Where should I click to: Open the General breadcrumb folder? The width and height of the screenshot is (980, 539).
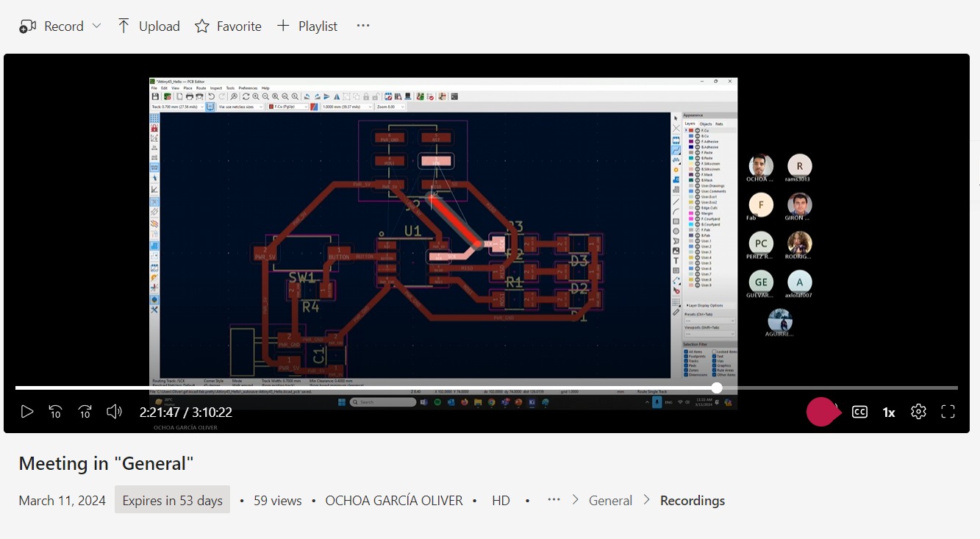point(610,500)
